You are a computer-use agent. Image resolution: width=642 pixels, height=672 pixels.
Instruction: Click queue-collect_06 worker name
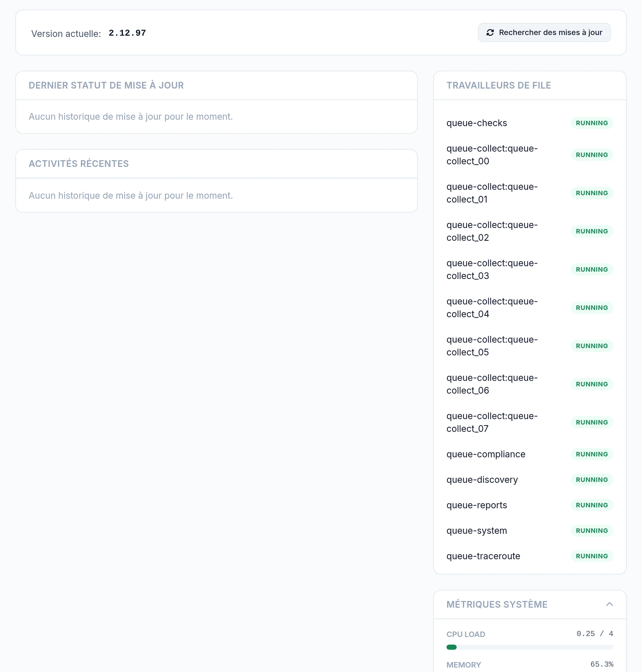point(492,384)
